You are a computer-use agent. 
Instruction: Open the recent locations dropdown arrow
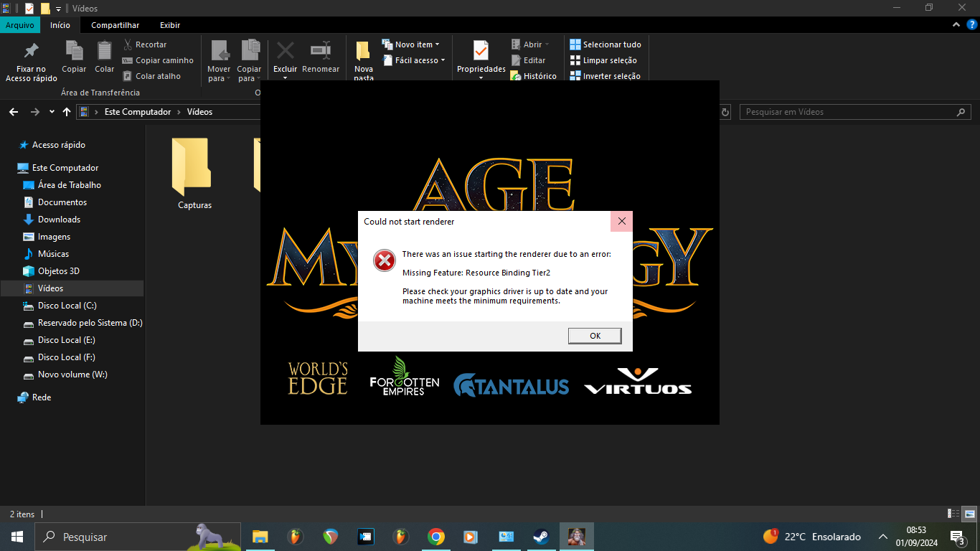click(52, 112)
